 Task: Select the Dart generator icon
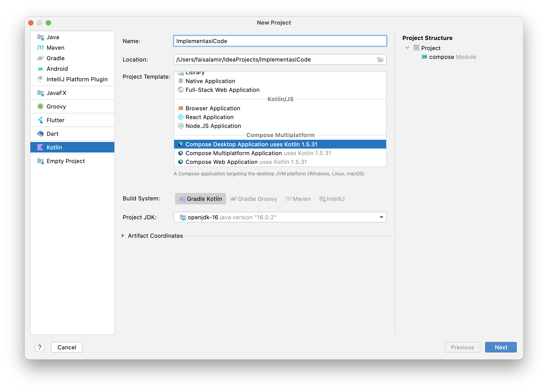click(40, 134)
